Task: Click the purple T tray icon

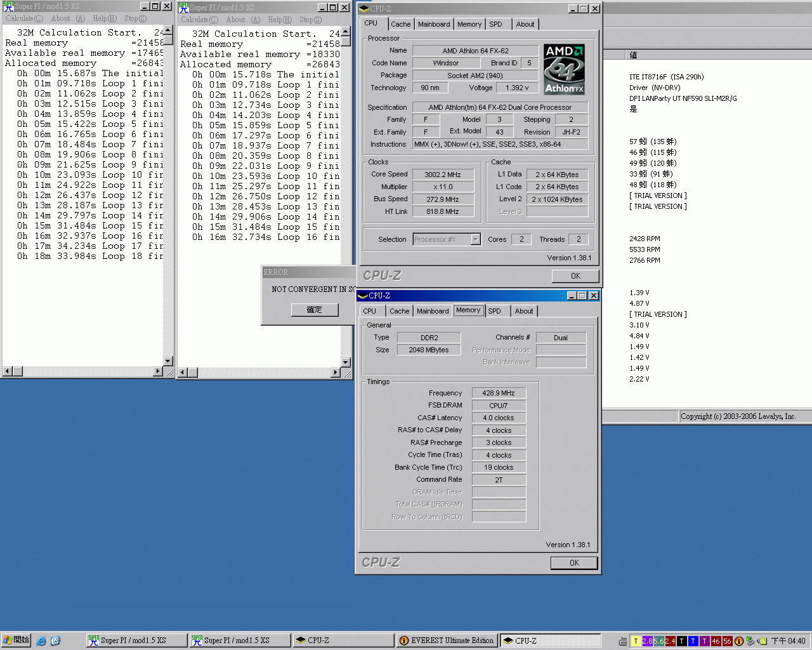Action: [x=704, y=641]
